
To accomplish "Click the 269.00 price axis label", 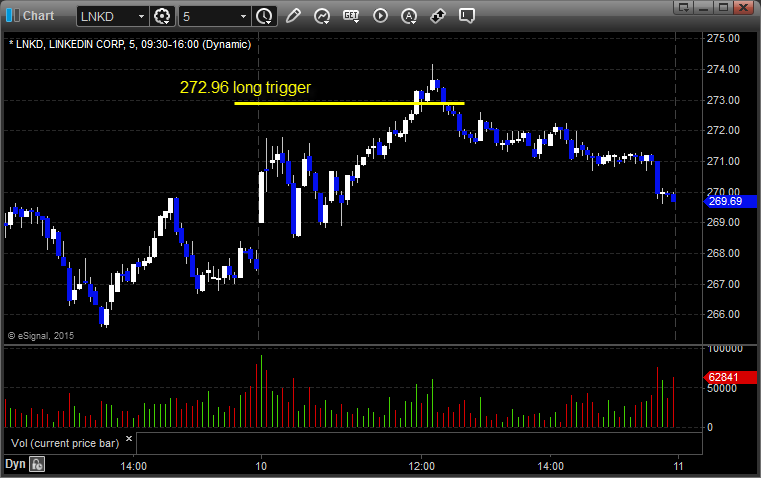I will tap(723, 222).
